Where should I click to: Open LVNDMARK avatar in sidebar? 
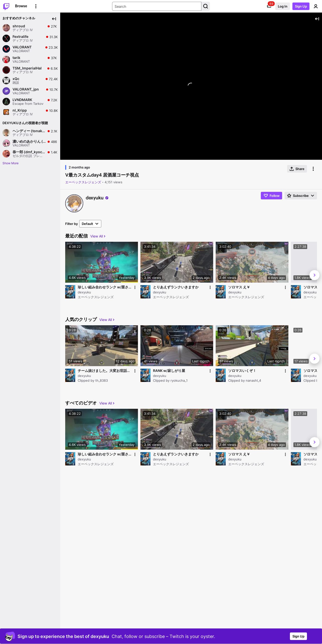(x=6, y=102)
